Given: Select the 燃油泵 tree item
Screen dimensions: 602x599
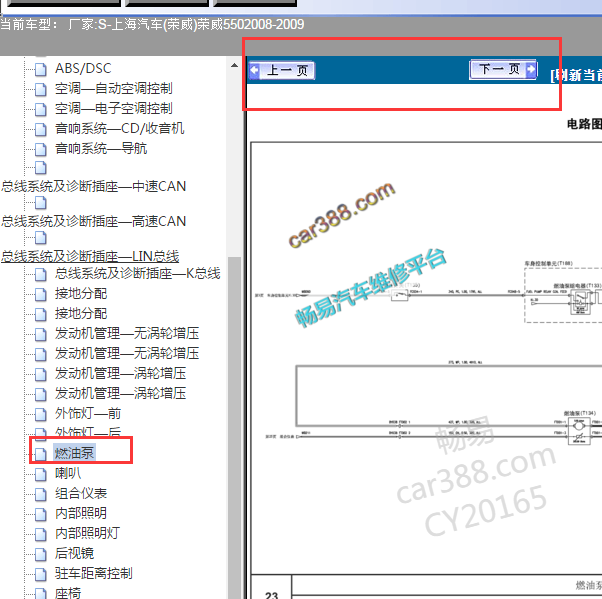Looking at the screenshot, I should point(74,453).
